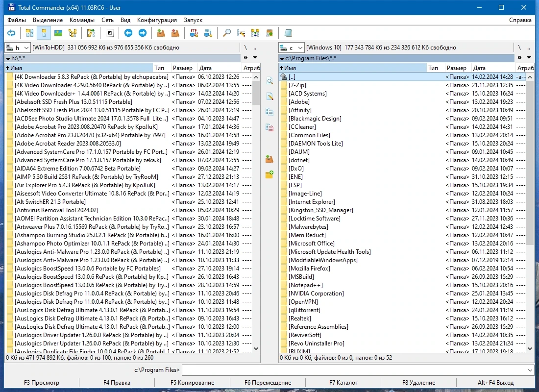Screen dimensions: 539x392
Task: Go to root with left panel backslash button
Action: 245,48
